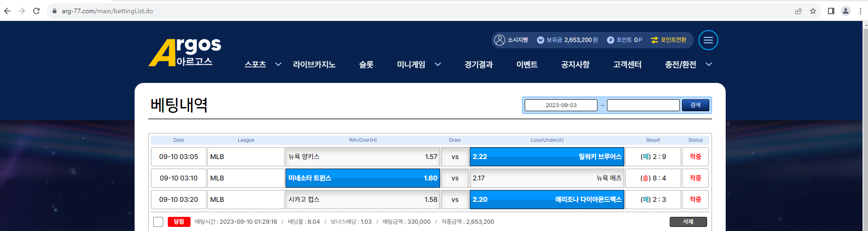Click the 삭제 delete button
Image resolution: width=868 pixels, height=231 pixels.
(688, 222)
